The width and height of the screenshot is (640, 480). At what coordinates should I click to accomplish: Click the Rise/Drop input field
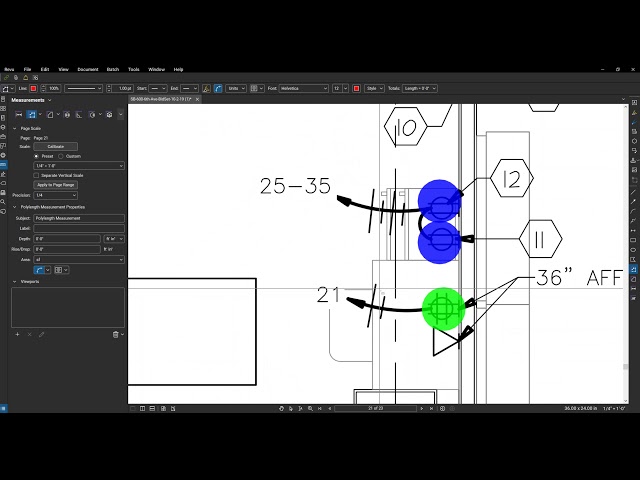point(67,249)
